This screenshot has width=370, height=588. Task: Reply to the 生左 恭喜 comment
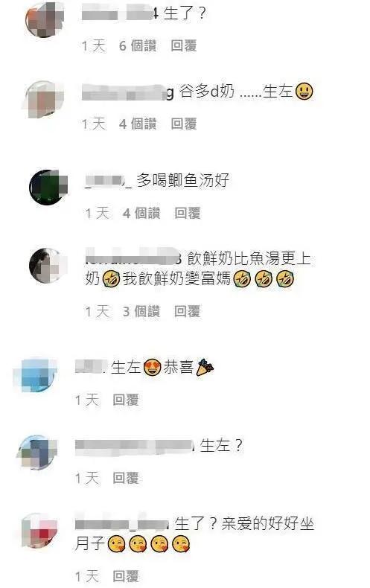pos(126,400)
